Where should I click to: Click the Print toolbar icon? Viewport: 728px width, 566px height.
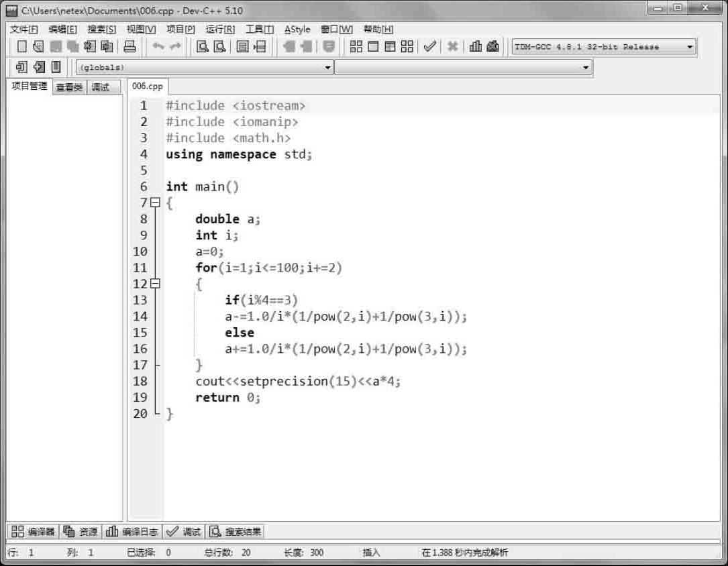(130, 47)
